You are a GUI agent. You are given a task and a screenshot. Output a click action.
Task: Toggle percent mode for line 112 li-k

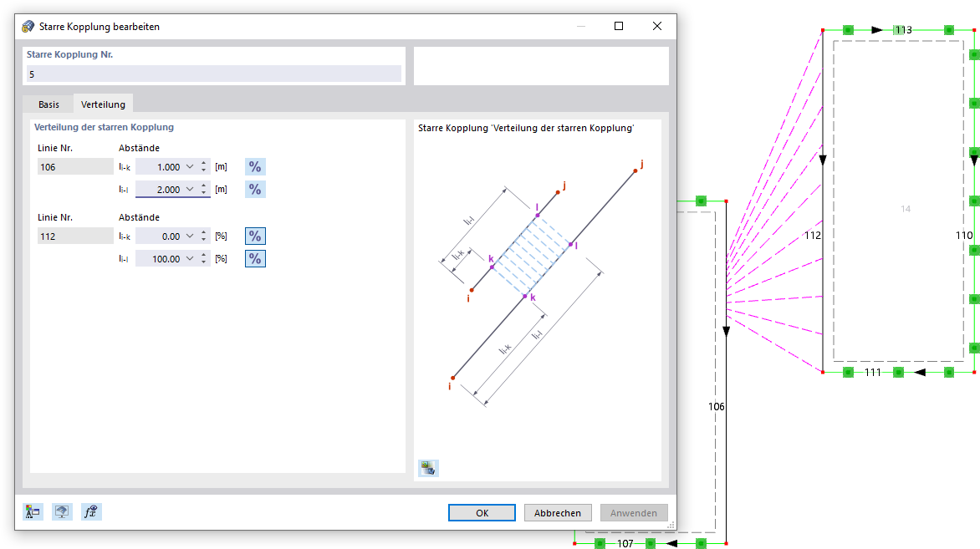(x=255, y=236)
